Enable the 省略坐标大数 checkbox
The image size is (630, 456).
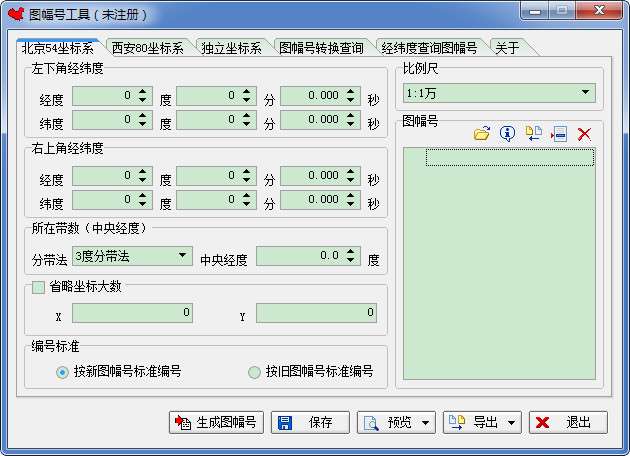tap(38, 287)
